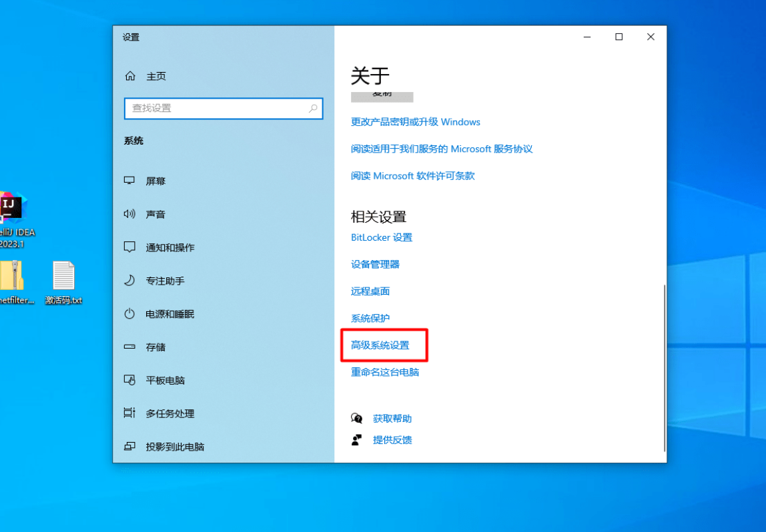The width and height of the screenshot is (766, 532).
Task: Go to 电源和睡眠 settings page
Action: [x=224, y=314]
